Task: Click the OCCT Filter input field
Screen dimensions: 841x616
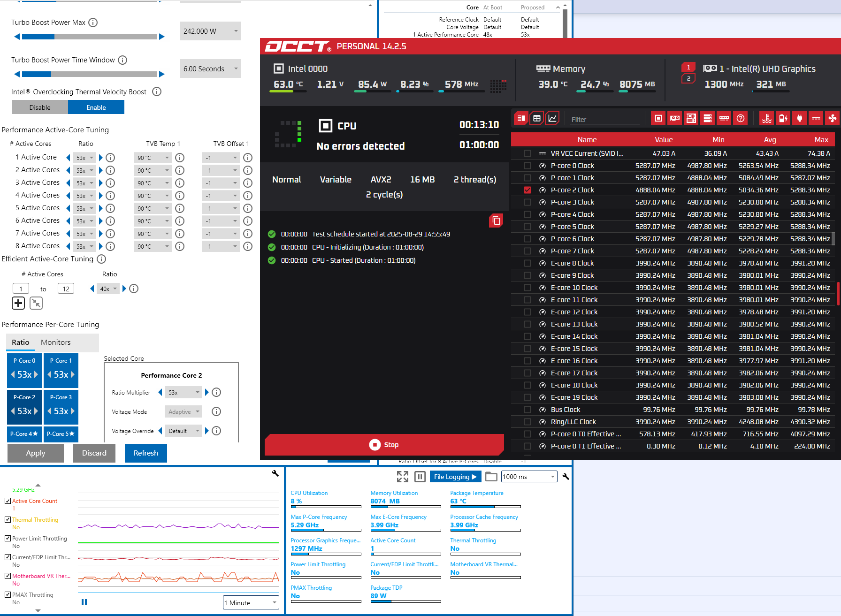Action: [x=605, y=120]
